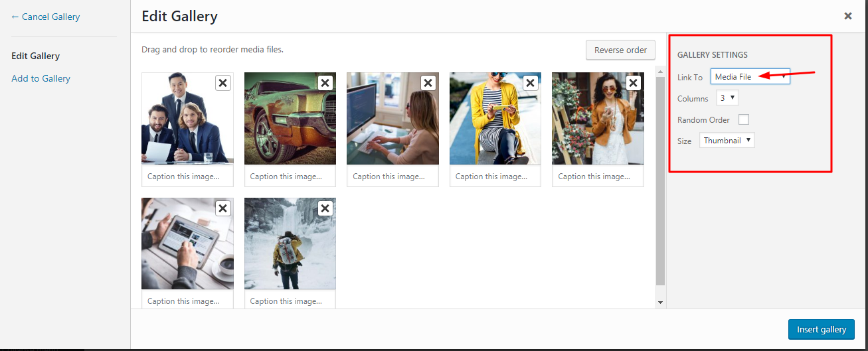This screenshot has width=868, height=351.
Task: Click the gallery vertical scrollbar
Action: point(660,179)
